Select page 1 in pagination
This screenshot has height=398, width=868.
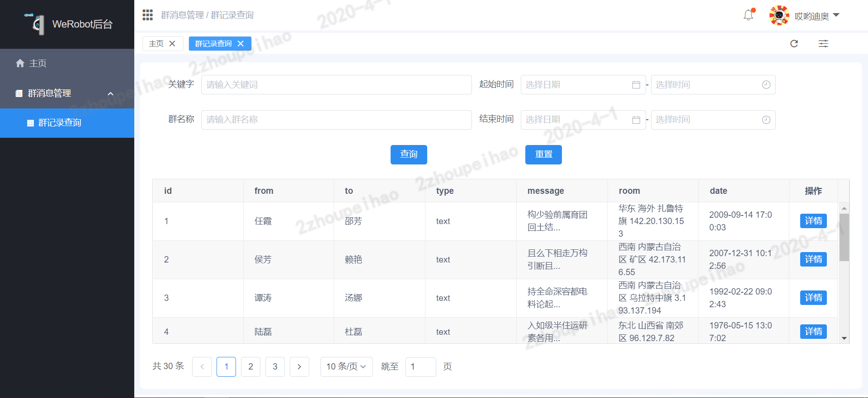(226, 367)
